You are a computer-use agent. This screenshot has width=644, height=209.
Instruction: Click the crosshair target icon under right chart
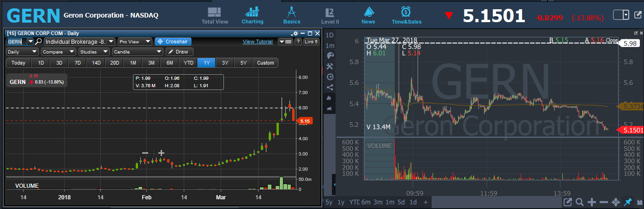point(615,202)
